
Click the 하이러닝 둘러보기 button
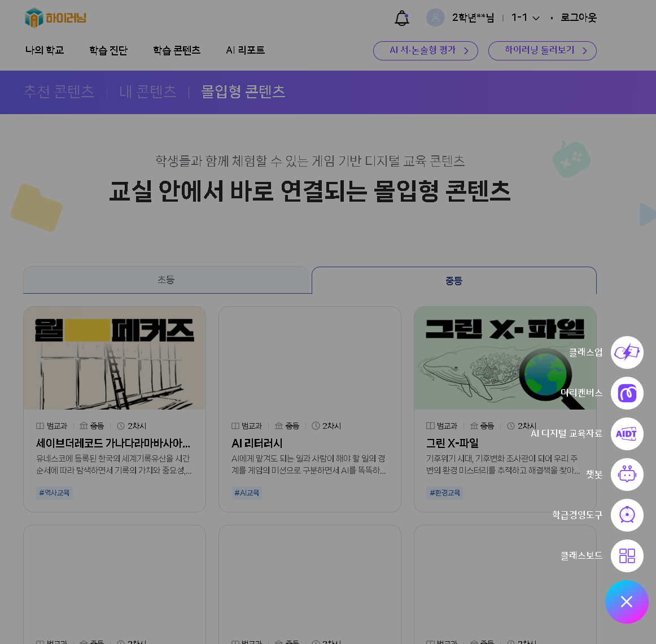[542, 51]
